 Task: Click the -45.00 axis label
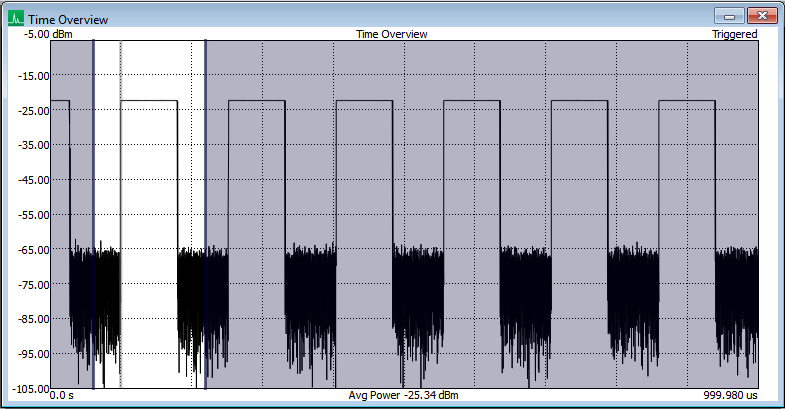point(34,180)
